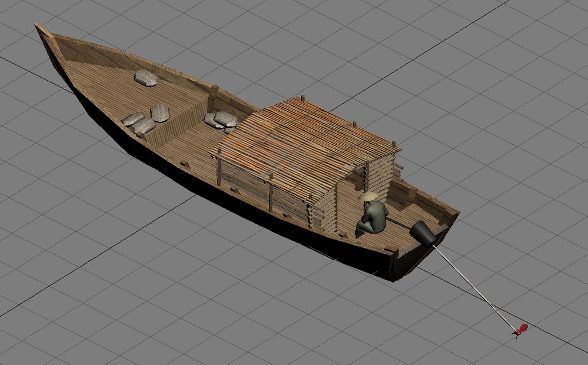Select the lone sack near the bow
Image resolution: width=588 pixels, height=365 pixels.
pyautogui.click(x=146, y=78)
